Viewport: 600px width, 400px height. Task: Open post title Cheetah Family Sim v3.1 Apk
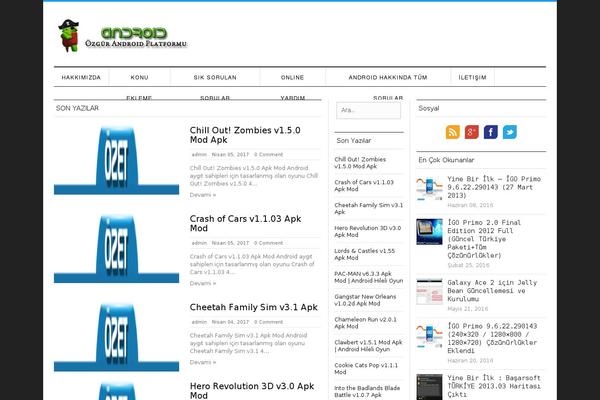253,307
